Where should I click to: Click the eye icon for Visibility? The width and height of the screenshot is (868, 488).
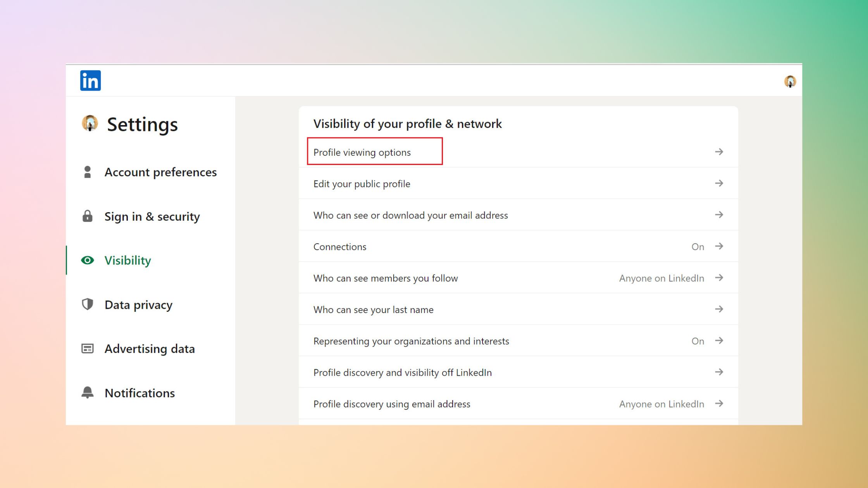[x=88, y=260]
